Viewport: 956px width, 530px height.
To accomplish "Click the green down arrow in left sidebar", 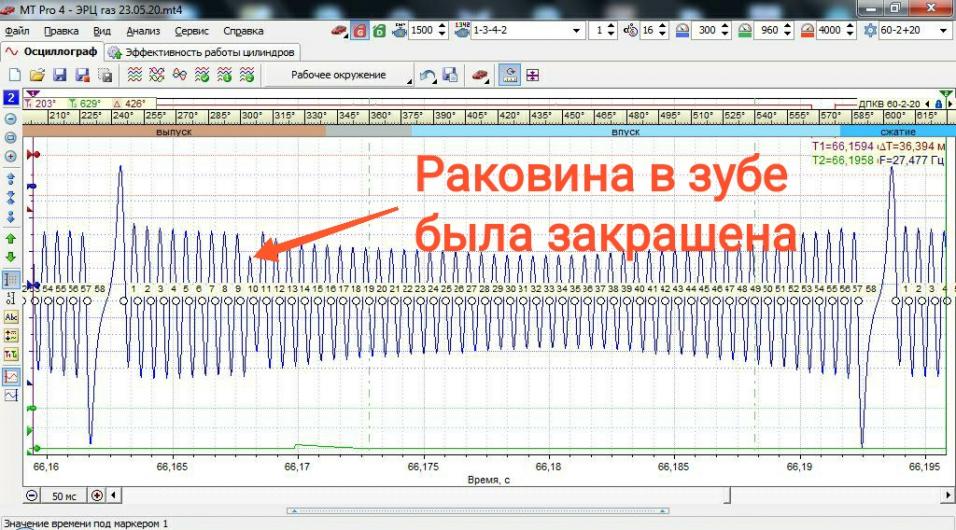I will pos(11,257).
